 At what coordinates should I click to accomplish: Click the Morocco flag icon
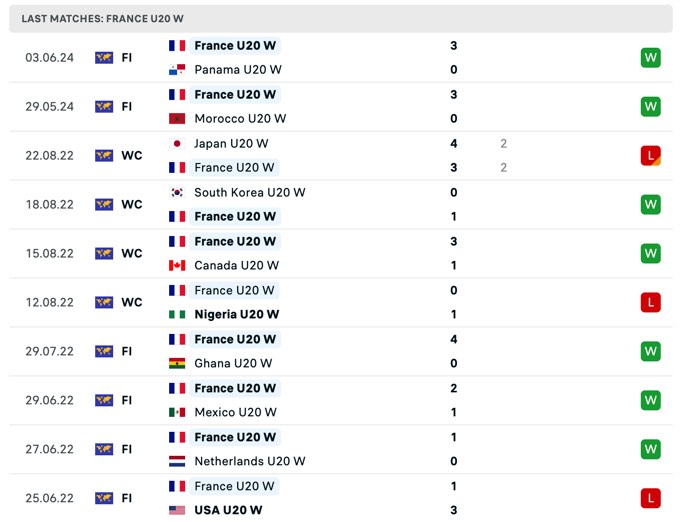click(x=177, y=119)
